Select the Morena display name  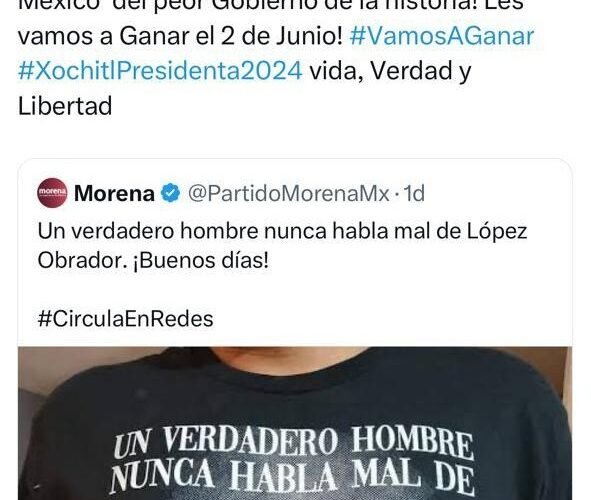click(115, 194)
